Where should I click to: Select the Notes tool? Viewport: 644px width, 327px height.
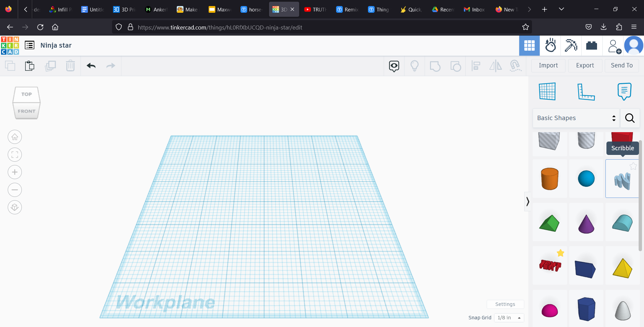(624, 92)
